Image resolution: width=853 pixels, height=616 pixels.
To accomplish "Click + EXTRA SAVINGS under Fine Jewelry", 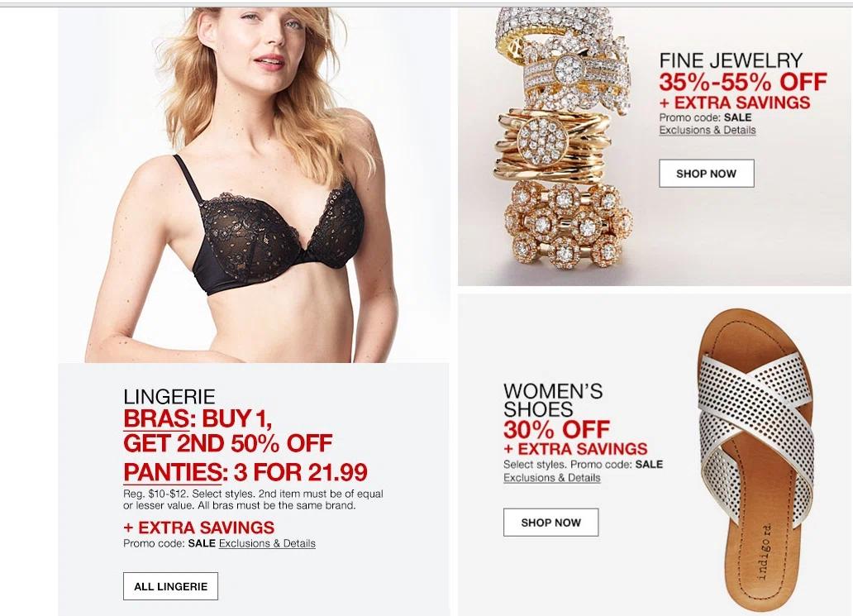I will point(735,103).
